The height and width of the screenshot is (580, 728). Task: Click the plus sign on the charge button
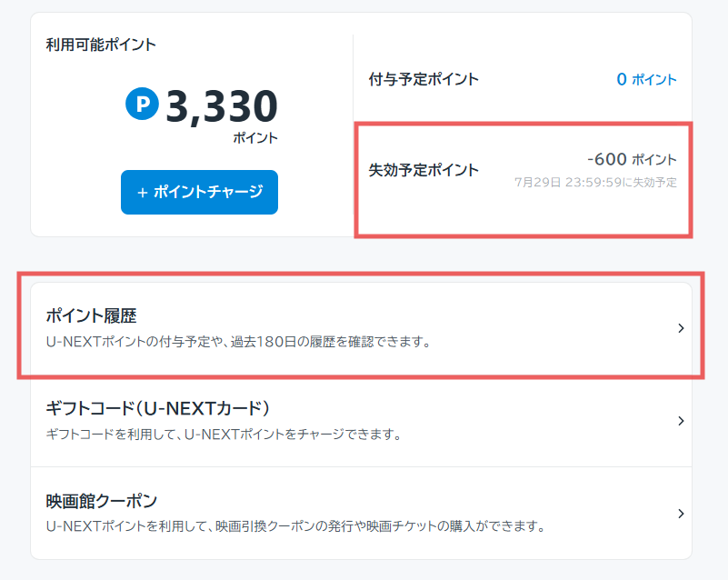tap(143, 193)
